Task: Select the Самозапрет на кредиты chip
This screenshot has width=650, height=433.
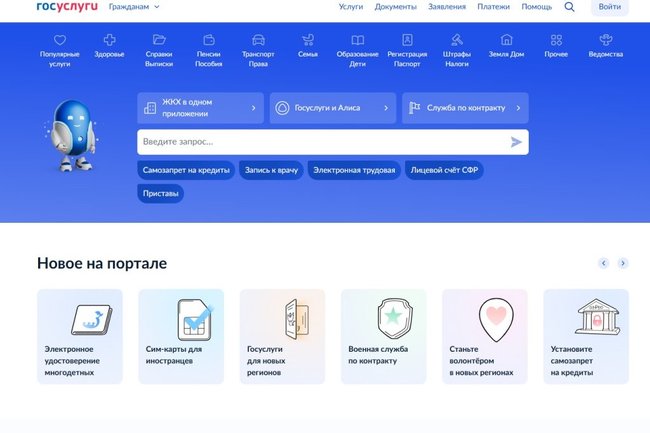Action: [x=187, y=170]
